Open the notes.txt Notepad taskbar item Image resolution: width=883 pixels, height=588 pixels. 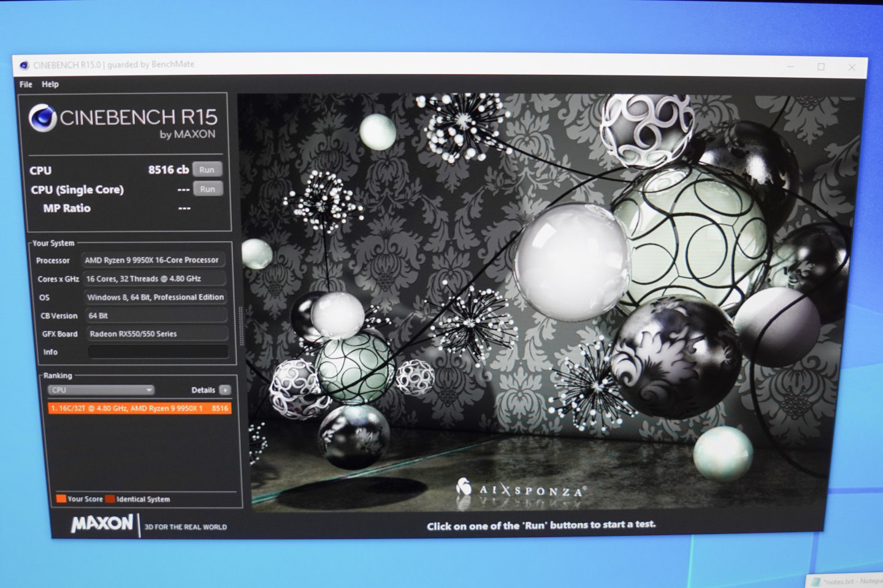(846, 581)
